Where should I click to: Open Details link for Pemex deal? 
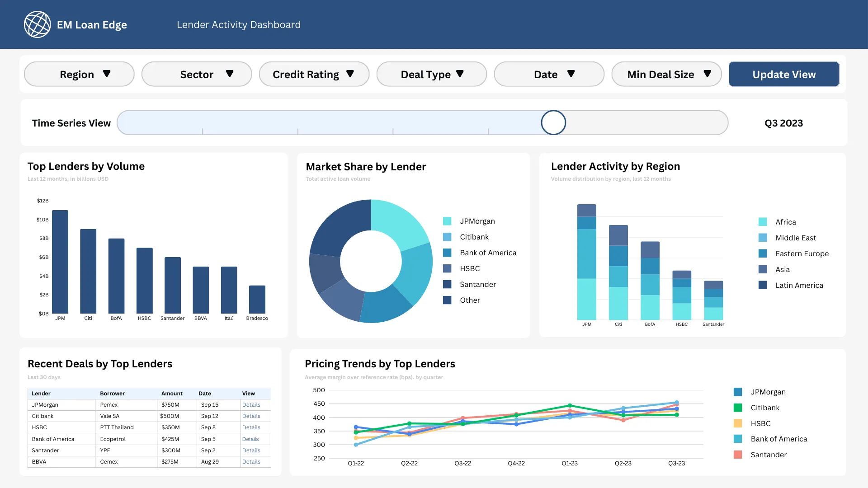[x=251, y=405]
